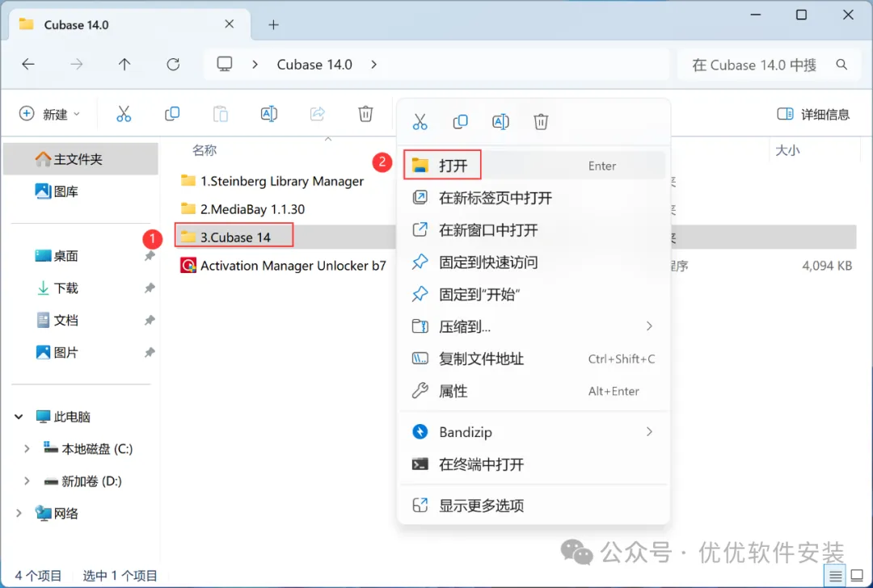The width and height of the screenshot is (873, 588).
Task: Click the pin icon next to 图片
Action: click(150, 353)
